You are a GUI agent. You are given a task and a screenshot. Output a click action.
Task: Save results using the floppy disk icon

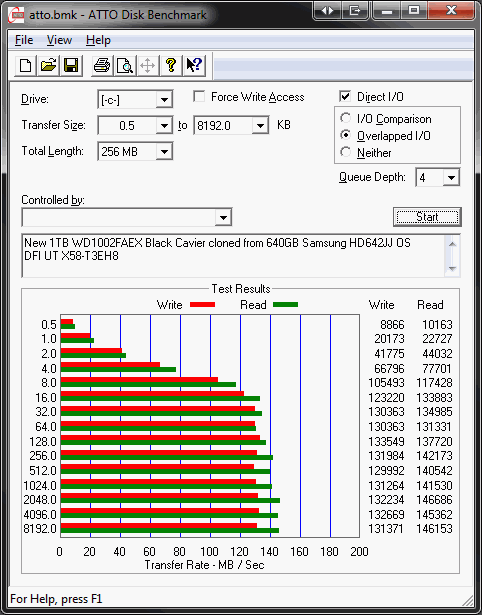point(71,65)
